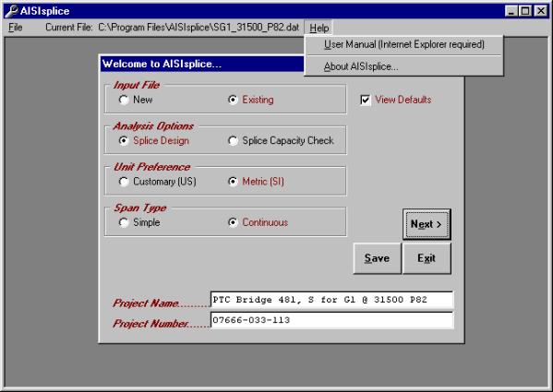
Task: Open User Manual (Internet Explorer required)
Action: 403,44
